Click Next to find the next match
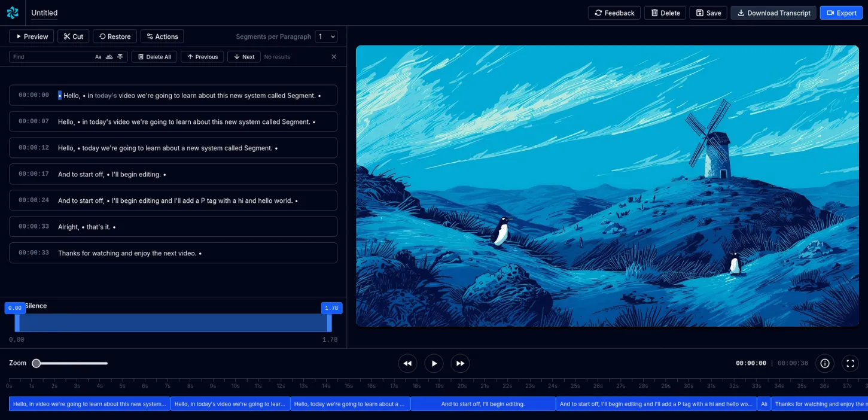Image resolution: width=868 pixels, height=420 pixels. (x=243, y=56)
